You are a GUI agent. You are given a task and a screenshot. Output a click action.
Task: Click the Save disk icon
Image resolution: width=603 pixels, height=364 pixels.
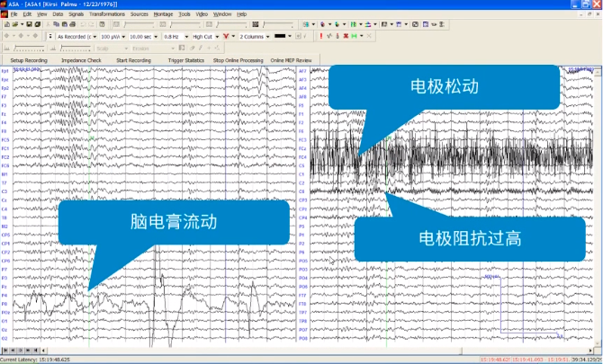[x=29, y=24]
